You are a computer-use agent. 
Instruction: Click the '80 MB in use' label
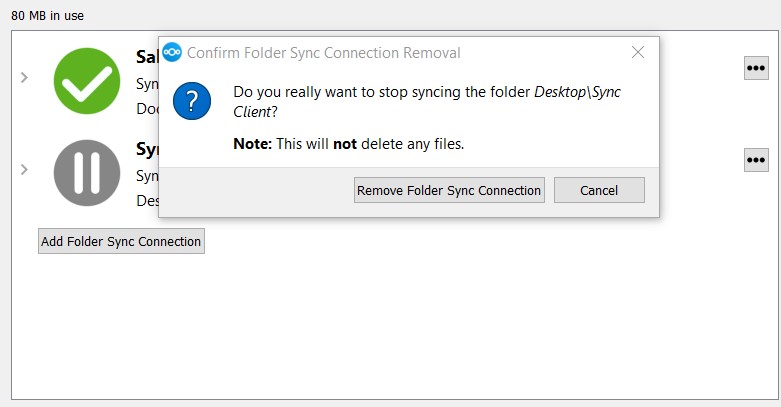click(46, 15)
